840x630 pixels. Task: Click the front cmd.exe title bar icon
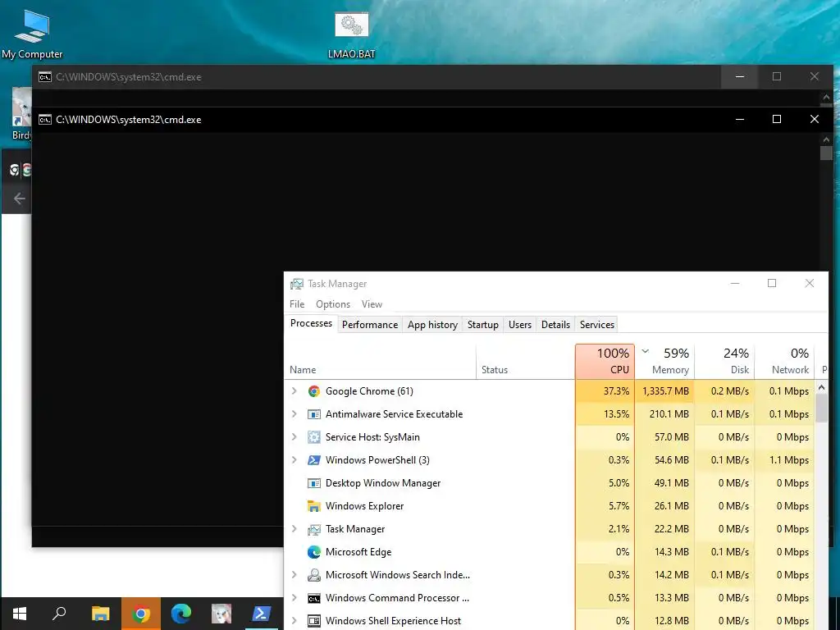pyautogui.click(x=45, y=120)
